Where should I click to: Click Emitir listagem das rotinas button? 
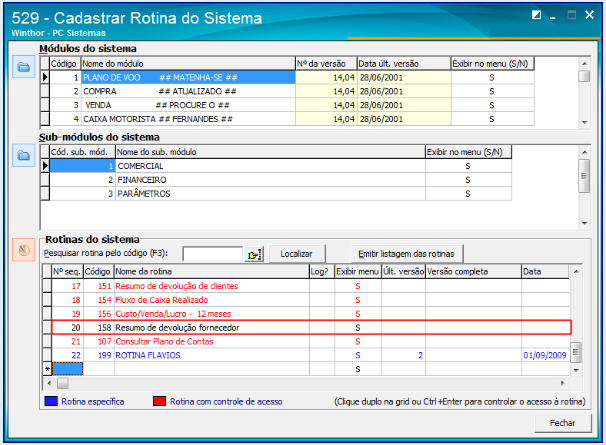point(406,254)
